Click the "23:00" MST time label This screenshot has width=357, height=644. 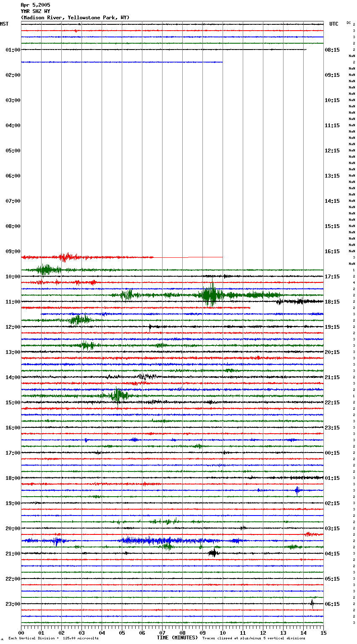click(x=13, y=604)
